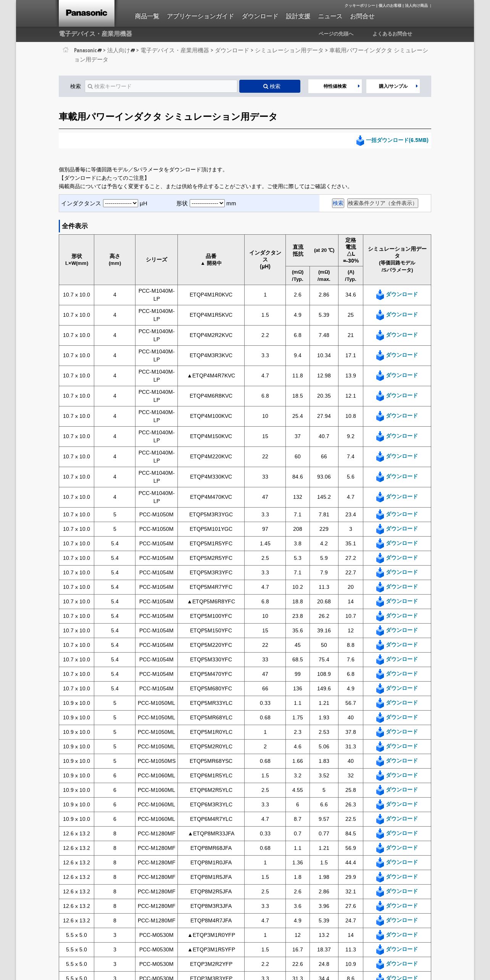Click the blue 検索 search button
The width and height of the screenshot is (490, 980).
270,86
